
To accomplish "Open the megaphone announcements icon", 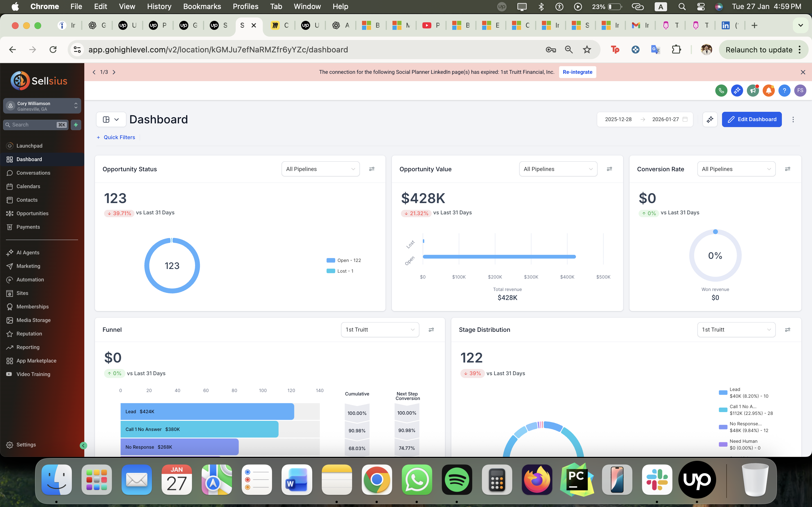I will tap(753, 90).
